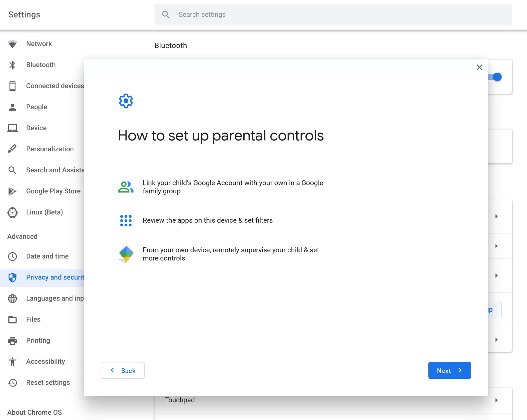Click the Back button in dialog

pyautogui.click(x=123, y=371)
